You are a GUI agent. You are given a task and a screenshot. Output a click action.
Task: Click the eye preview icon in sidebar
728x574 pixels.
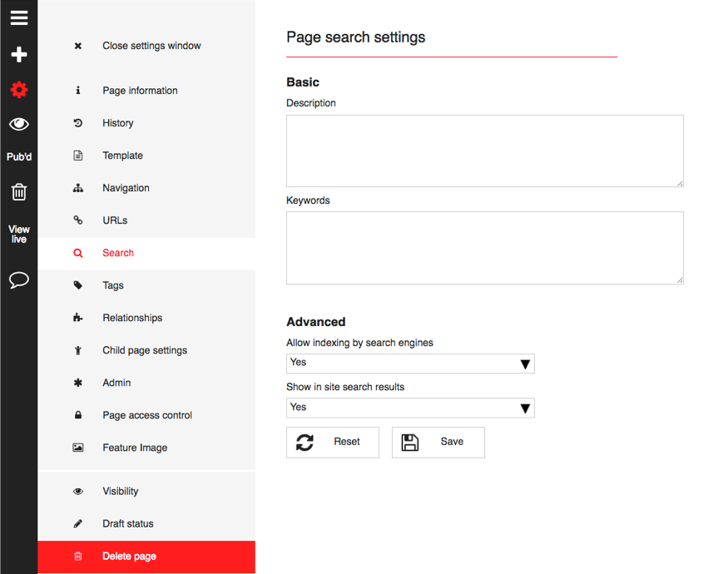pyautogui.click(x=19, y=124)
